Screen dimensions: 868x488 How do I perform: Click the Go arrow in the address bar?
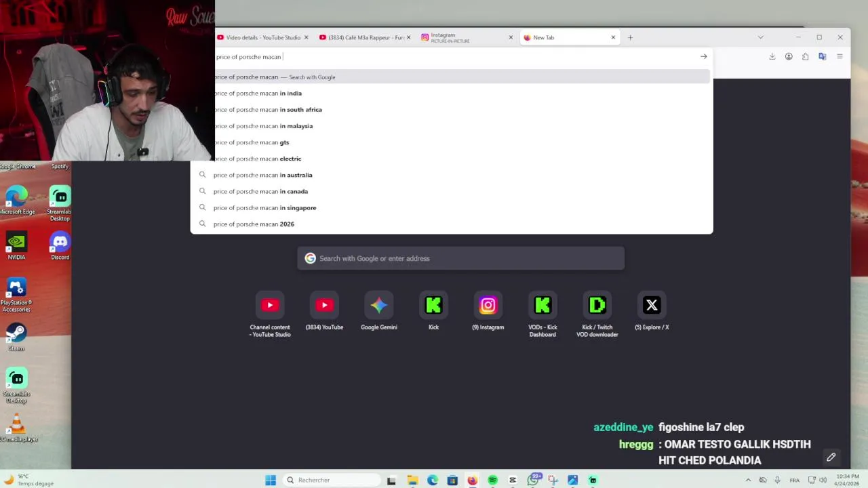(703, 57)
